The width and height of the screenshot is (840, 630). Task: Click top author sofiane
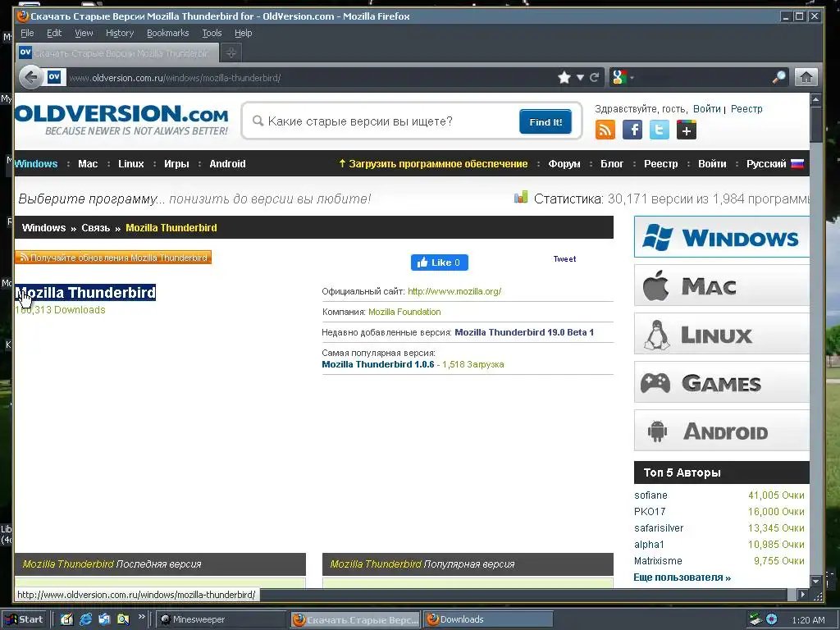point(651,495)
